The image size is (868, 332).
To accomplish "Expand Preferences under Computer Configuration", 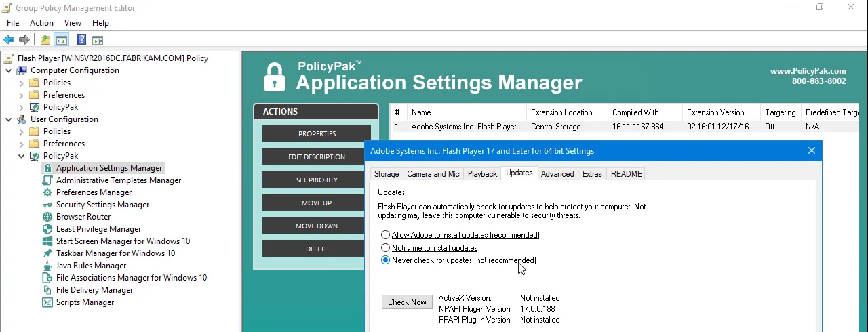I will (x=22, y=95).
